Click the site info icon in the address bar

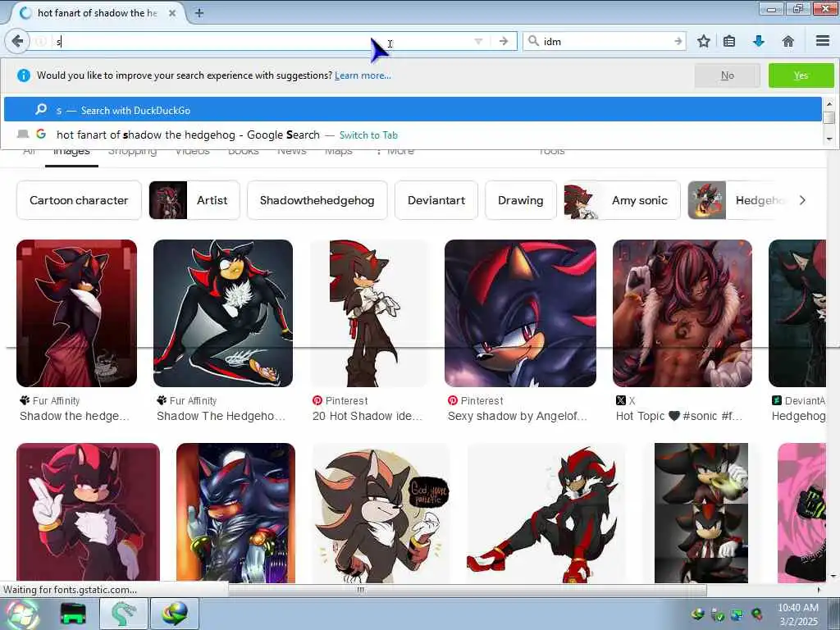coord(41,41)
